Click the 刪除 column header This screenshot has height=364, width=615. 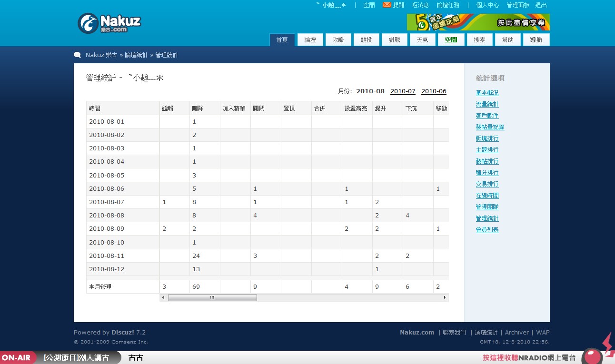[205, 108]
